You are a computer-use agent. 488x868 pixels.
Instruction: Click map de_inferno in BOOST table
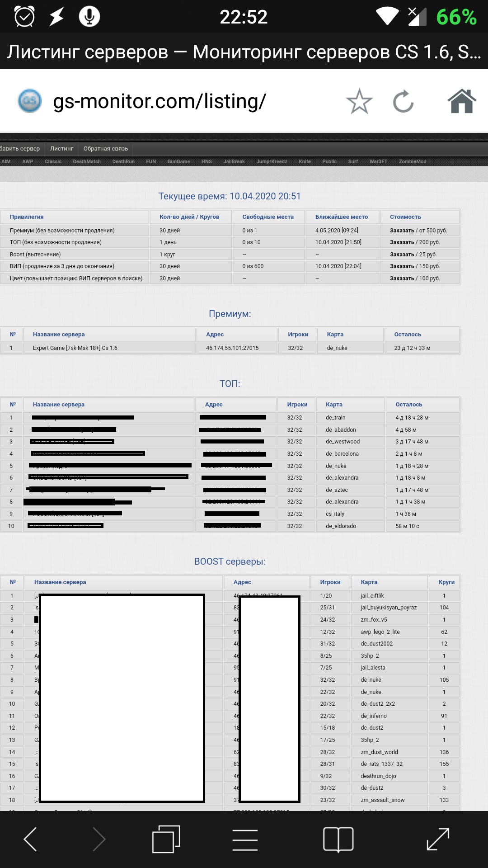click(373, 716)
